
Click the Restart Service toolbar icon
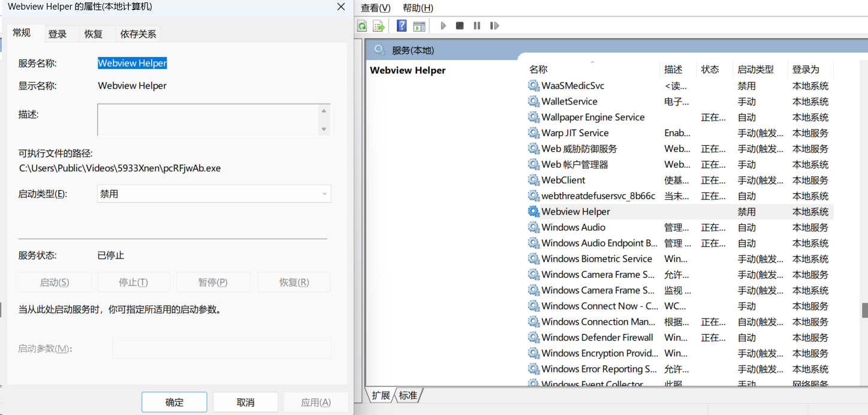click(495, 26)
